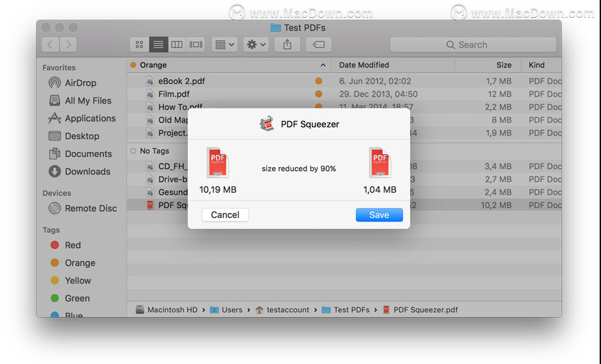The image size is (601, 364).
Task: Sort by the Size column header
Action: click(x=504, y=65)
